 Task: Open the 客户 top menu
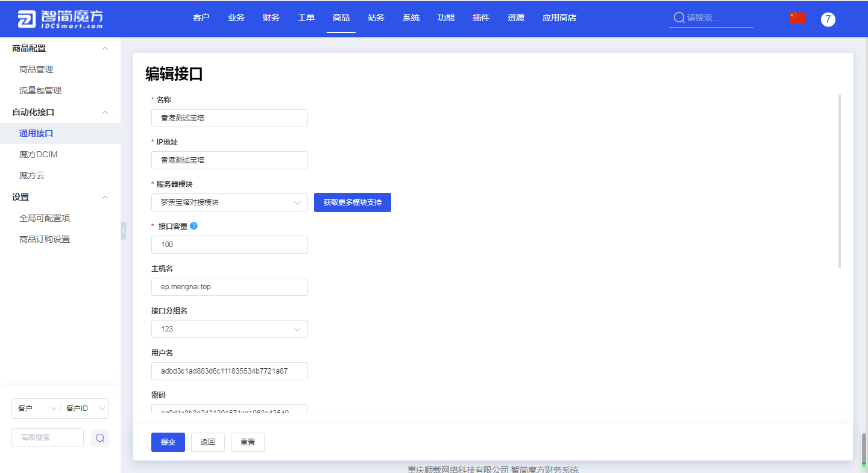tap(201, 17)
